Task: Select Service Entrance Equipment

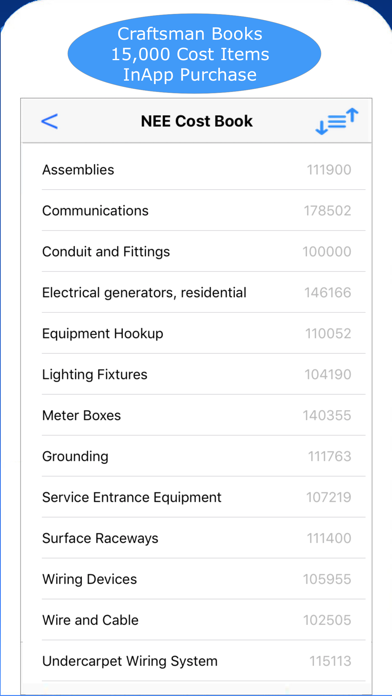Action: click(196, 497)
